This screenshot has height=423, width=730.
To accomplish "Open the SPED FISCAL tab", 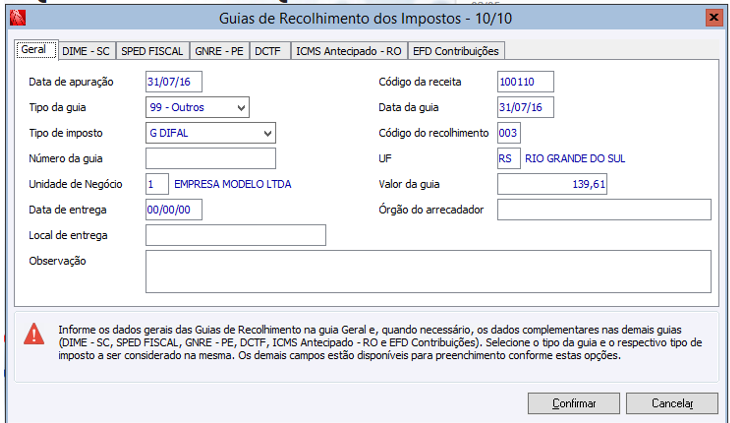I will pos(152,51).
